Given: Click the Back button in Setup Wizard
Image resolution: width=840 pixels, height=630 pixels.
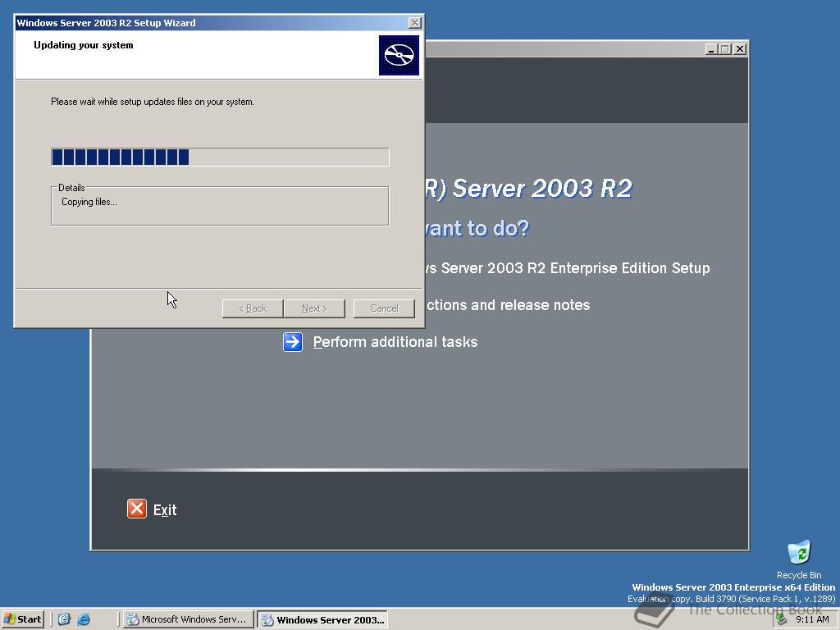Looking at the screenshot, I should [x=253, y=308].
